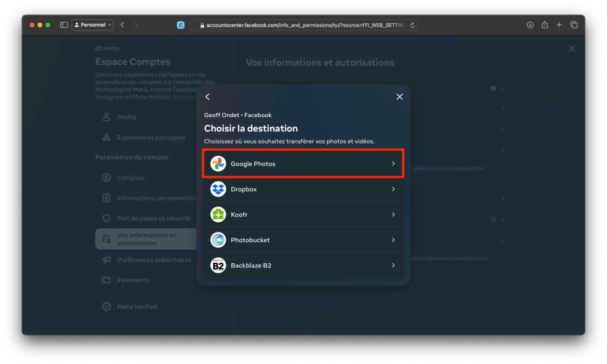Open a new Safari tab
The image size is (607, 364).
(x=559, y=25)
